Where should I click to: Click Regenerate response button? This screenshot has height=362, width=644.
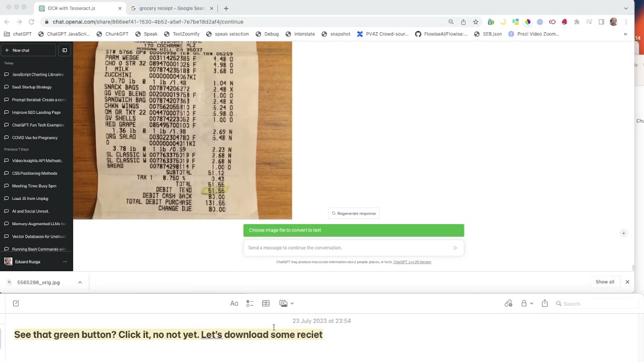[354, 213]
